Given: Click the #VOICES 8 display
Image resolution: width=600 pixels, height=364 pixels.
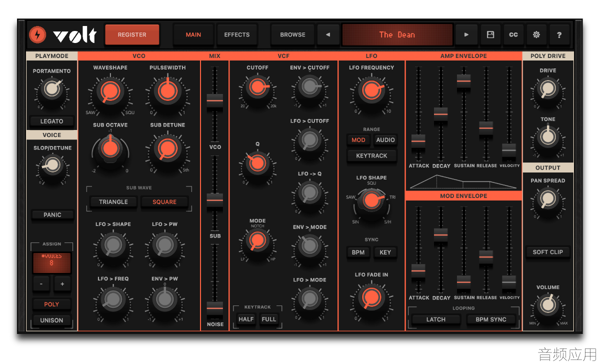Looking at the screenshot, I should (51, 262).
